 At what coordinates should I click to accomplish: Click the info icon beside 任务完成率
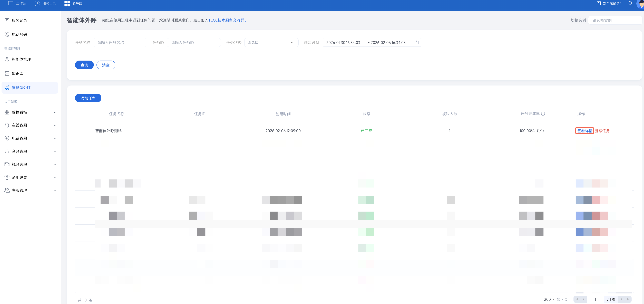click(543, 114)
